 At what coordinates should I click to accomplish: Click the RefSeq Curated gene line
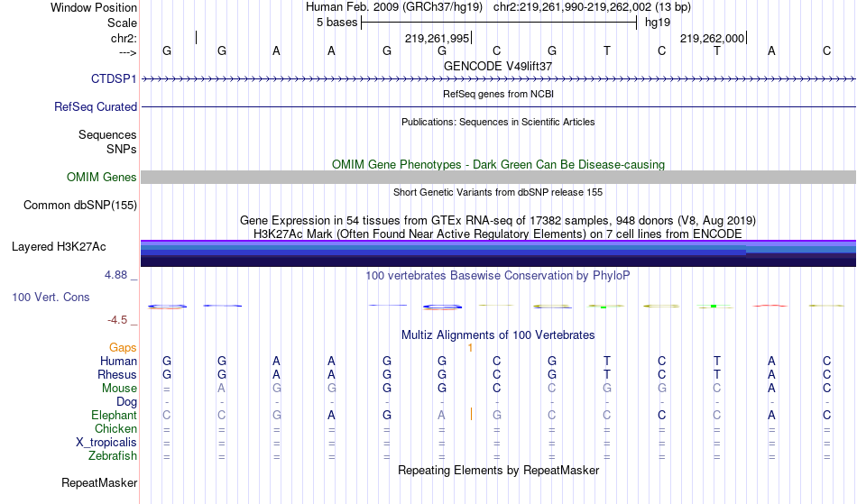tap(499, 106)
